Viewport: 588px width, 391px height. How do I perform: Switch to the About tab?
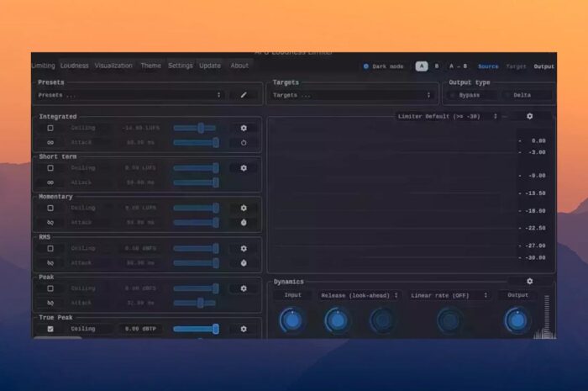pos(239,66)
